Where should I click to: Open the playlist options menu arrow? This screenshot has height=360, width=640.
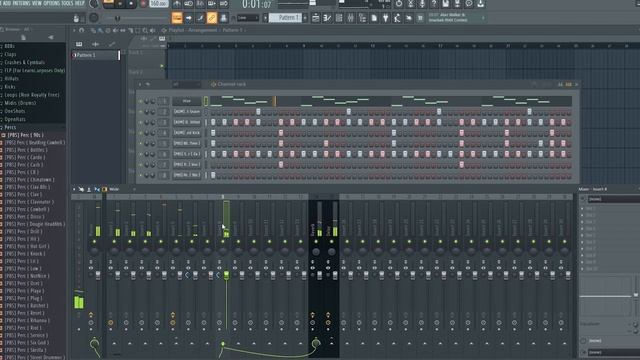pos(74,30)
